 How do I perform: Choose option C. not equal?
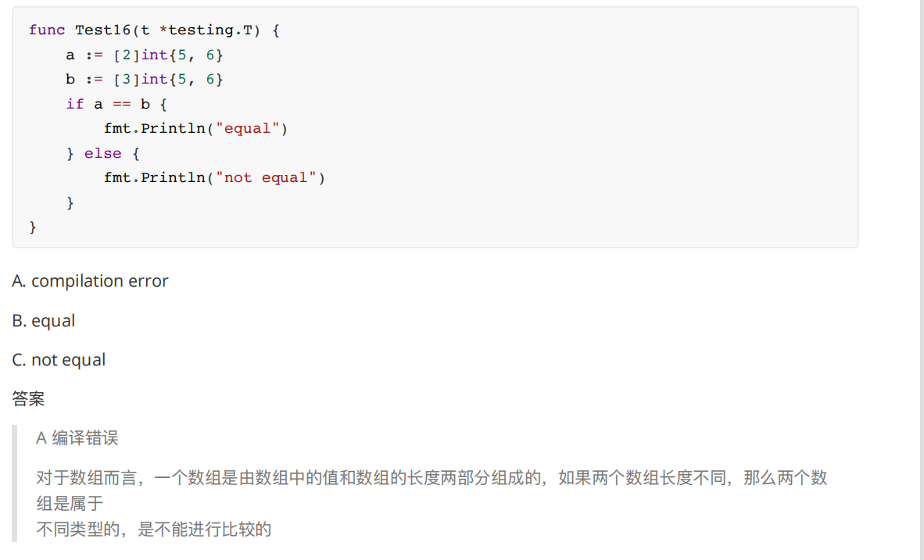tap(59, 360)
